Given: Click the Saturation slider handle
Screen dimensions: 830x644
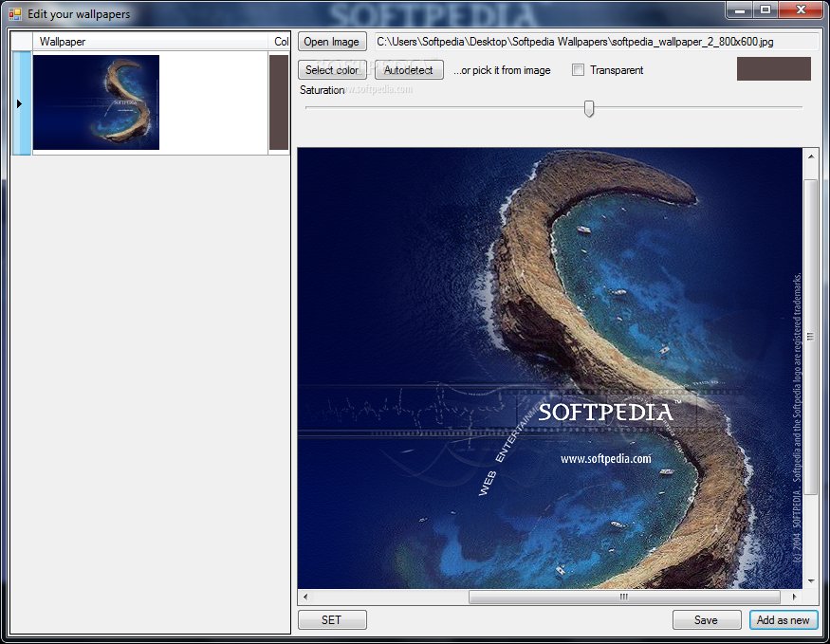Looking at the screenshot, I should 589,108.
